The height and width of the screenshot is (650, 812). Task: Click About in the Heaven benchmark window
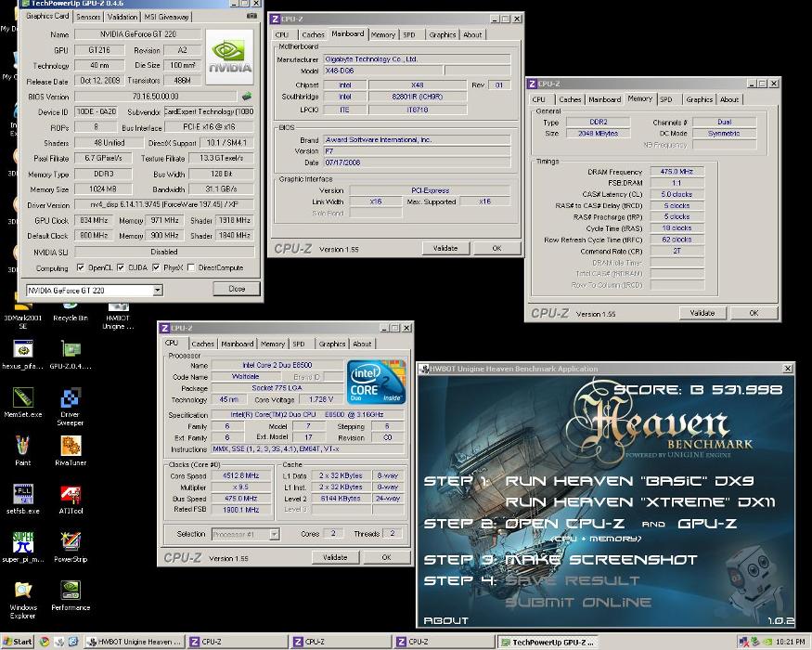point(445,620)
